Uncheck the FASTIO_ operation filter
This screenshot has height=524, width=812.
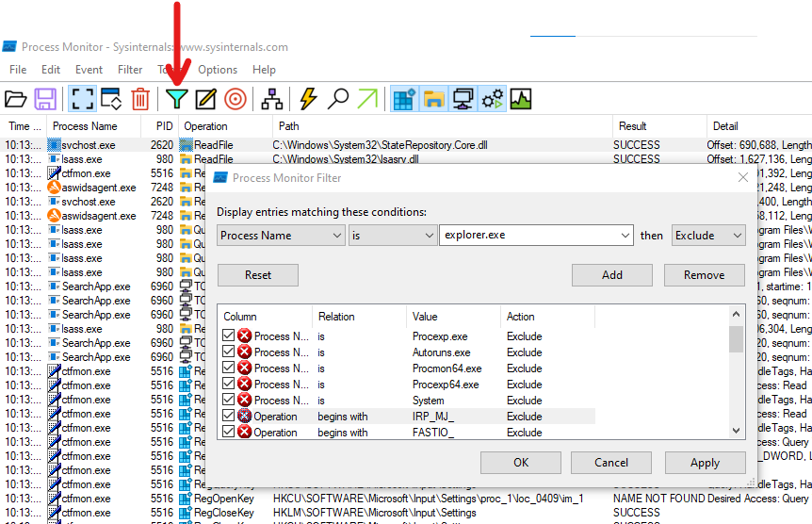click(x=228, y=433)
